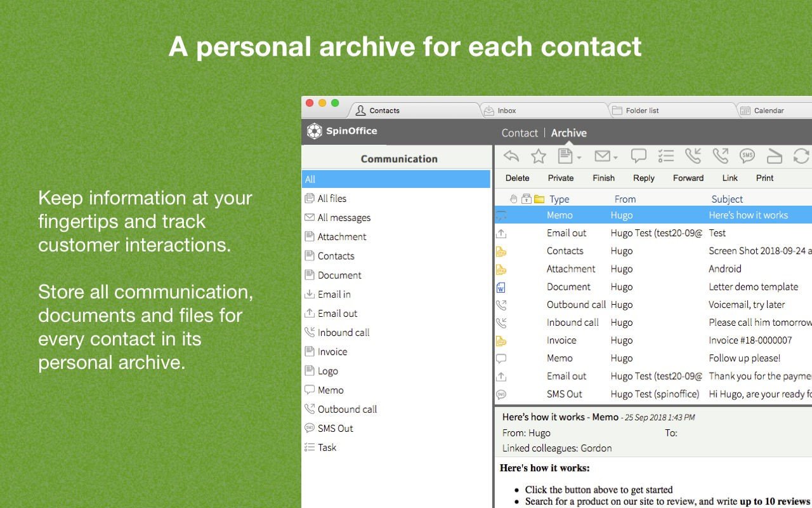Select Invoice filter in sidebar
Viewport: 812px width, 508px height.
pos(396,351)
